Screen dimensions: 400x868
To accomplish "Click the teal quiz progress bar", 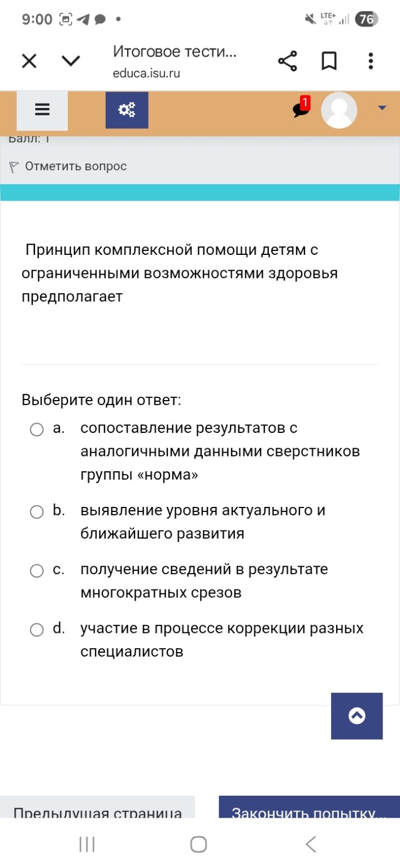I will (200, 193).
